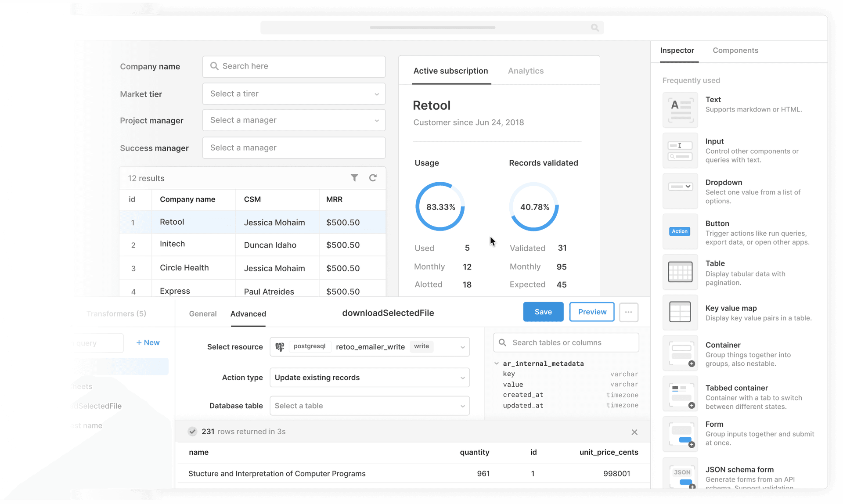Open the Components tab

click(x=735, y=50)
